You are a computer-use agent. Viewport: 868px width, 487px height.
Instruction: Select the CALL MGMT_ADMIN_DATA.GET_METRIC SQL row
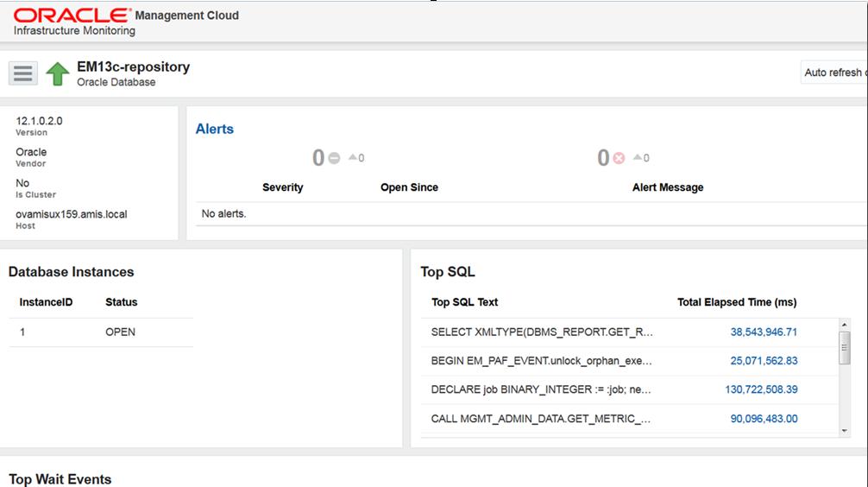click(629, 419)
